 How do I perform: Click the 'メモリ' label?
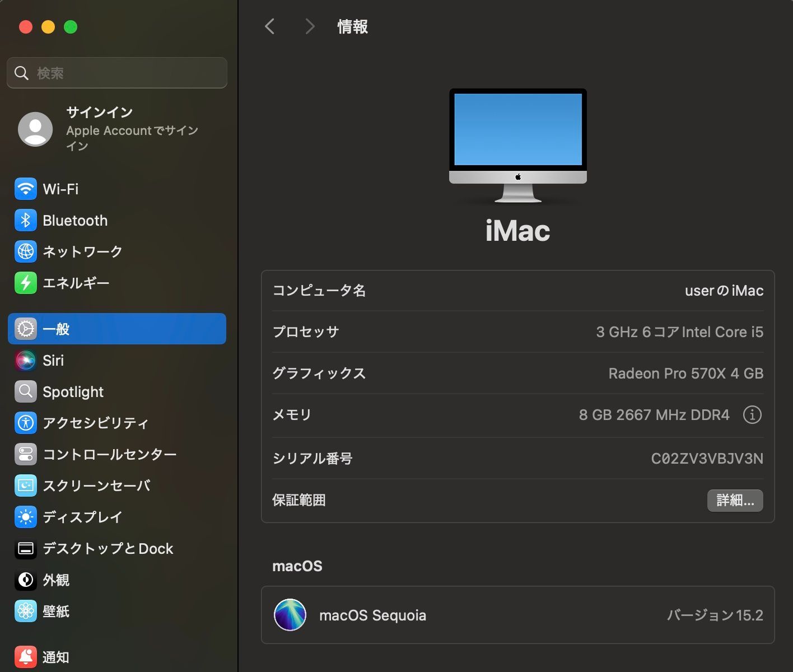tap(292, 415)
